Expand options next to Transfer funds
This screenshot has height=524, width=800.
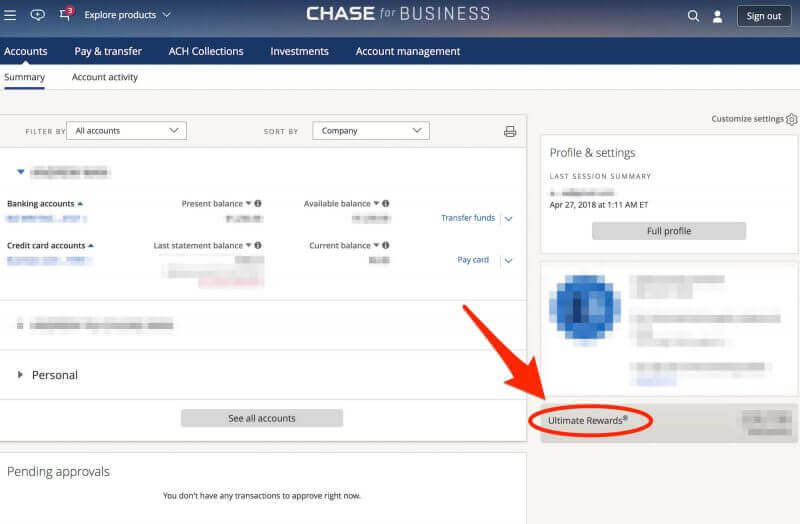(508, 218)
